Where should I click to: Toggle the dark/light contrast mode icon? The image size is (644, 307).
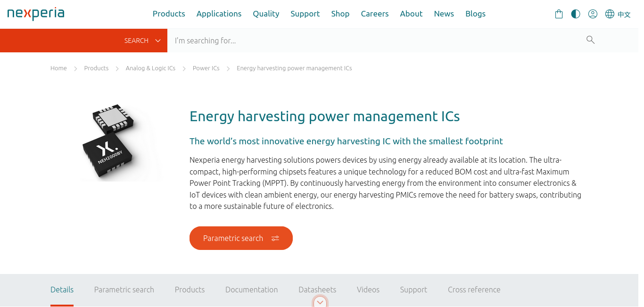tap(576, 14)
